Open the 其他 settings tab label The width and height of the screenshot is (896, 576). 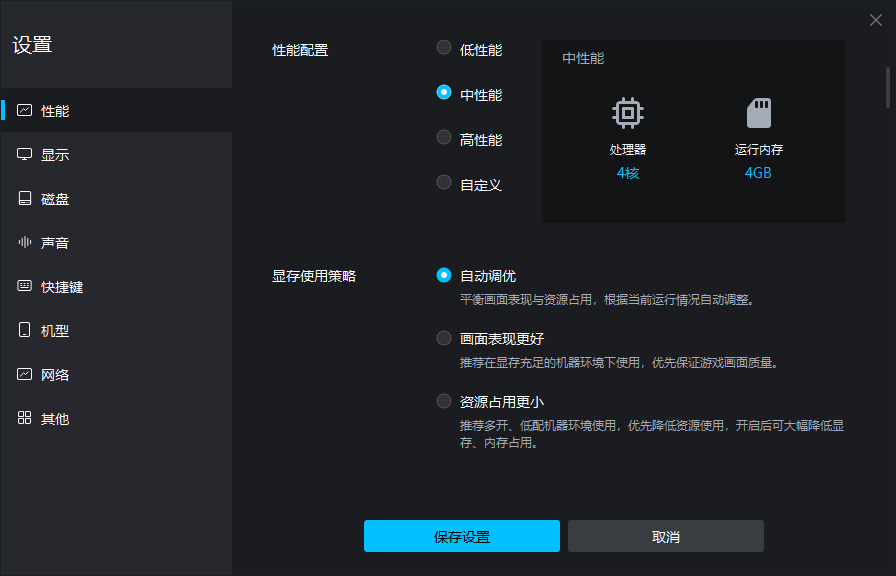[55, 419]
